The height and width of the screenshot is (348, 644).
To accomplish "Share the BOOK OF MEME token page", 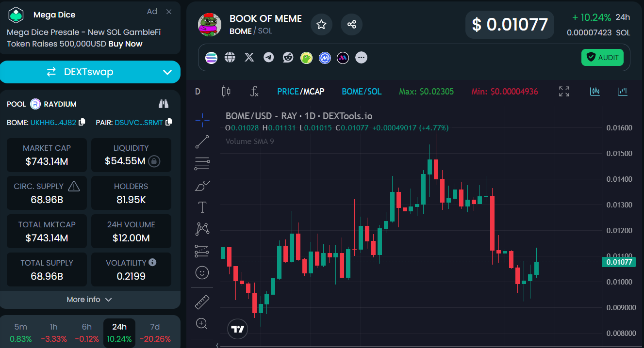I will [352, 25].
